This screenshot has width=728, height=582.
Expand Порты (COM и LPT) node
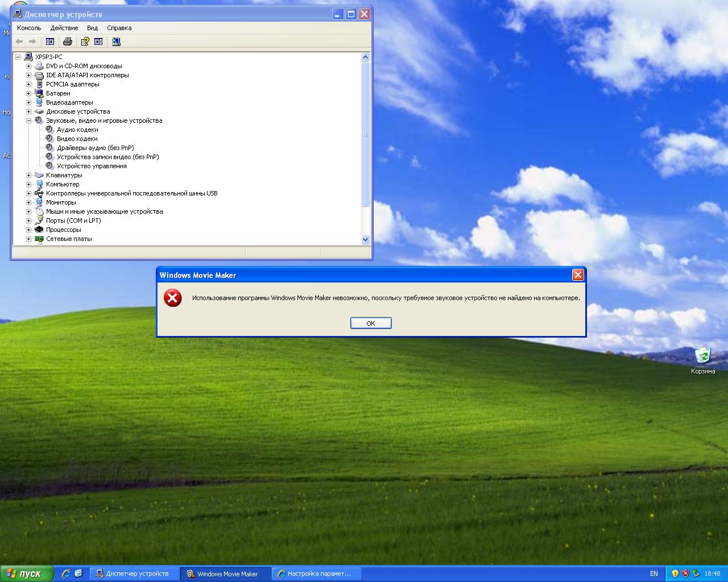(28, 221)
